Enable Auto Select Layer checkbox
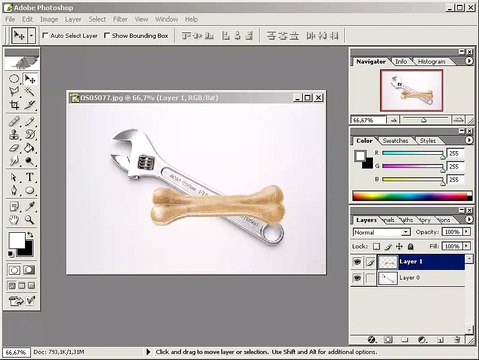The width and height of the screenshot is (479, 360). 45,35
